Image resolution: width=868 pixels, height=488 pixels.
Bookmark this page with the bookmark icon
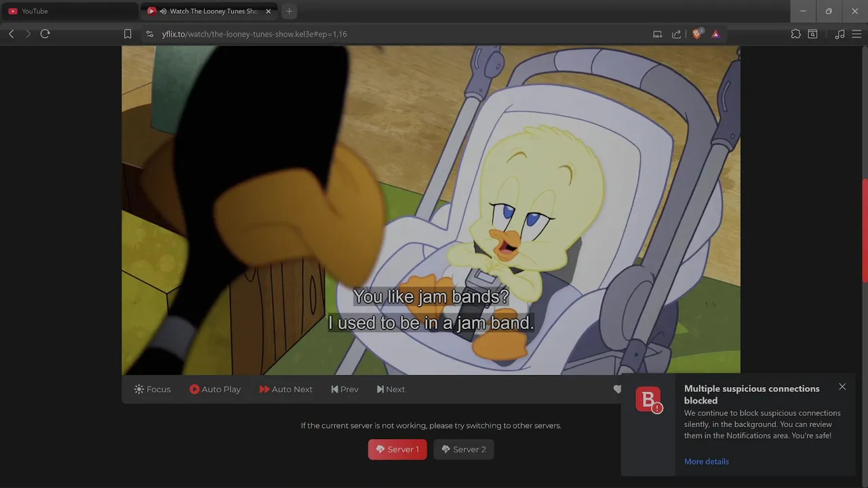pyautogui.click(x=127, y=34)
